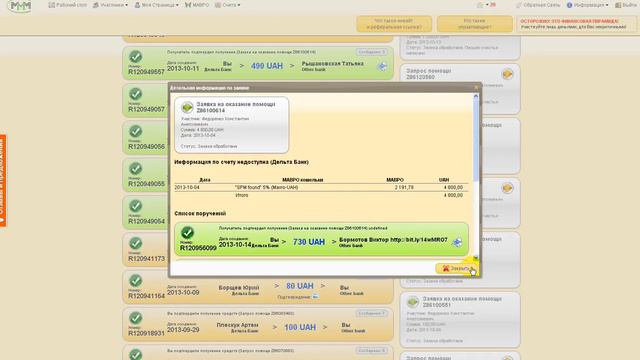Click the check icon of order R120941173
This screenshot has height=360, width=640.
(x=136, y=243)
